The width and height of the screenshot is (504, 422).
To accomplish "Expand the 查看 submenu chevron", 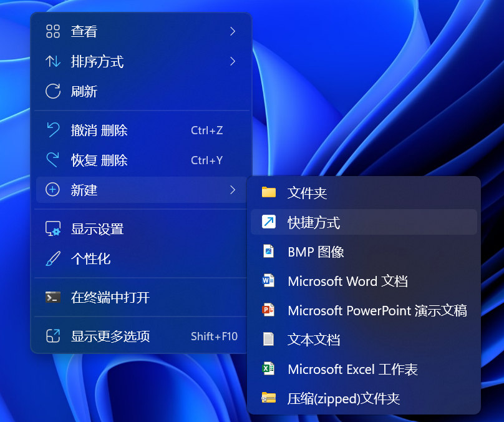I will [x=233, y=31].
